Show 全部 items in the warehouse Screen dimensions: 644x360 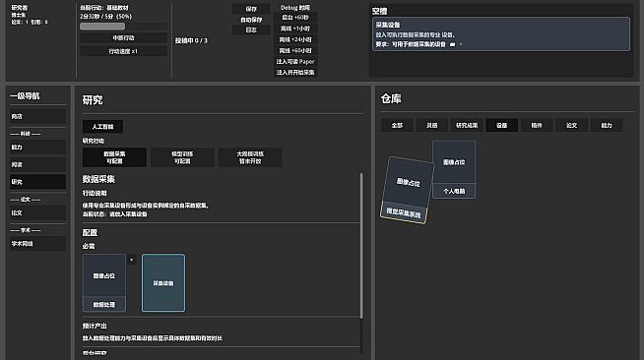(x=397, y=126)
